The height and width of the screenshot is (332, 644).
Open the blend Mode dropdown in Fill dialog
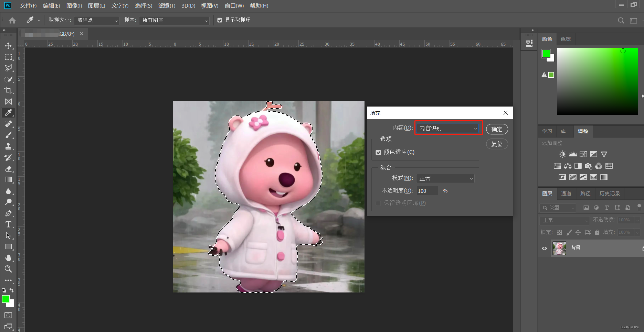click(445, 178)
